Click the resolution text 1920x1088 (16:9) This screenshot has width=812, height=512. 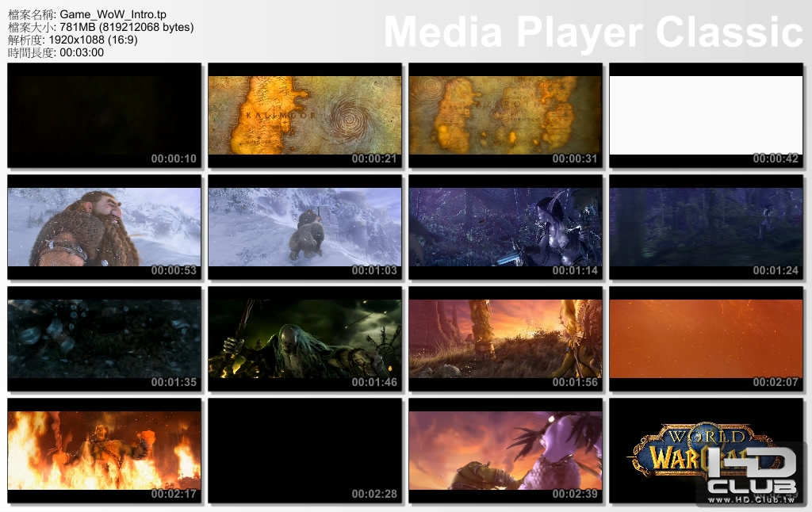94,40
